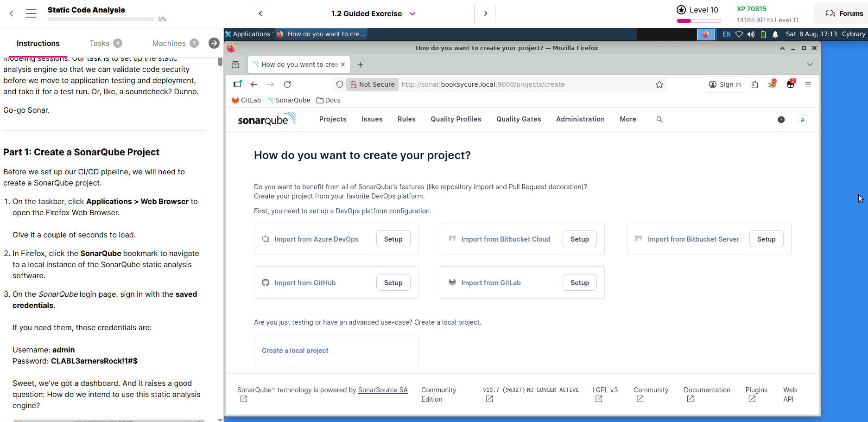868x422 pixels.
Task: Expand the 1.2 Guided Exercise dropdown
Action: click(x=412, y=14)
